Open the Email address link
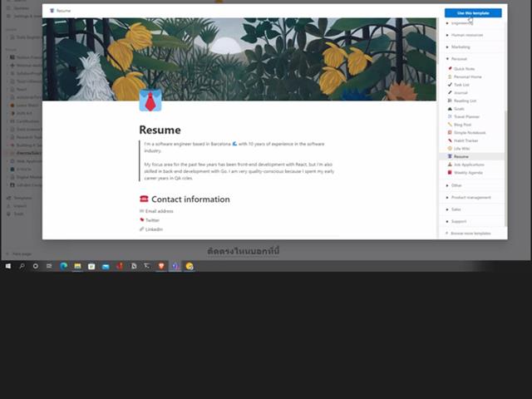The image size is (532, 399). (x=159, y=211)
